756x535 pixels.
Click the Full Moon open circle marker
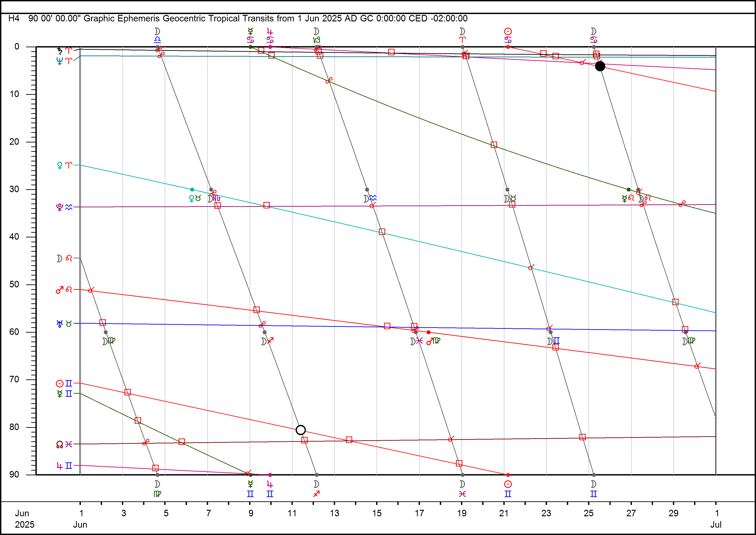pyautogui.click(x=300, y=430)
